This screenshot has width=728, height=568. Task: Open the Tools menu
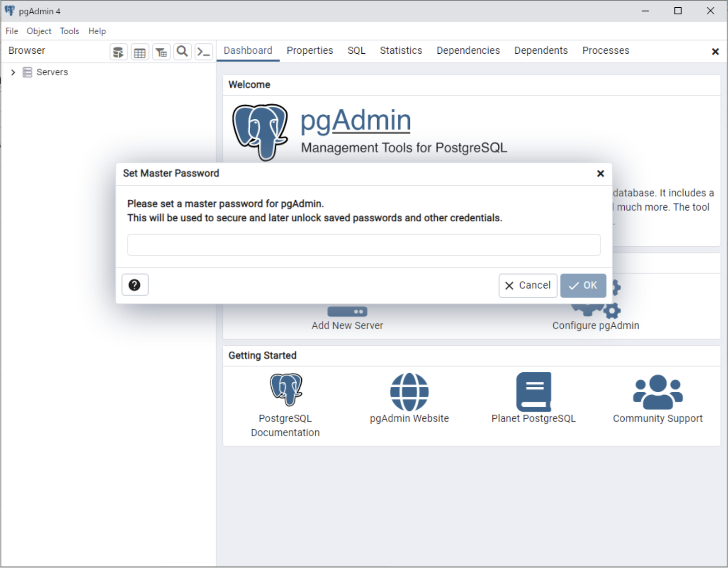pyautogui.click(x=70, y=31)
